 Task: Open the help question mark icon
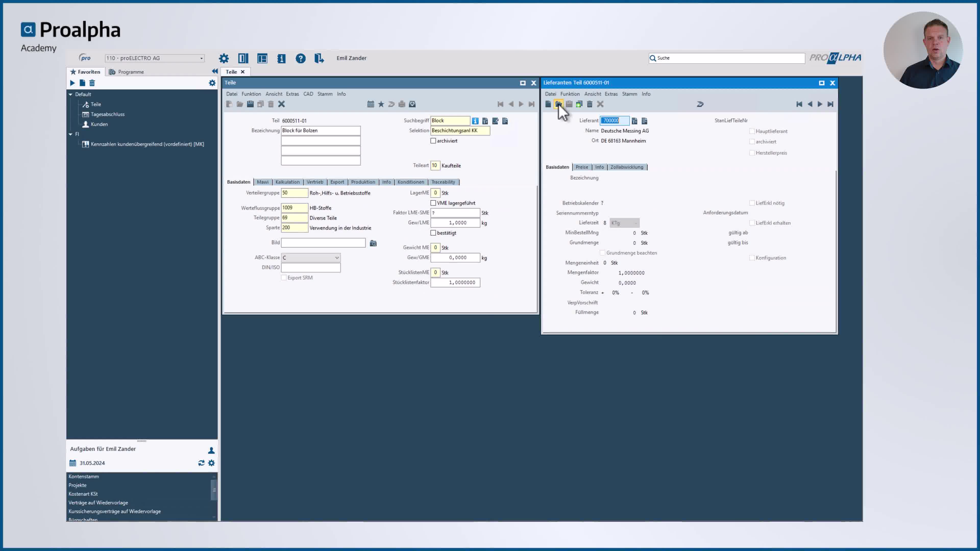pos(301,58)
